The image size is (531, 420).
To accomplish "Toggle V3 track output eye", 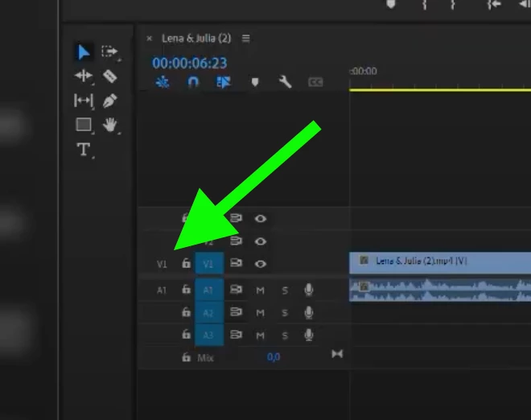I will coord(260,219).
